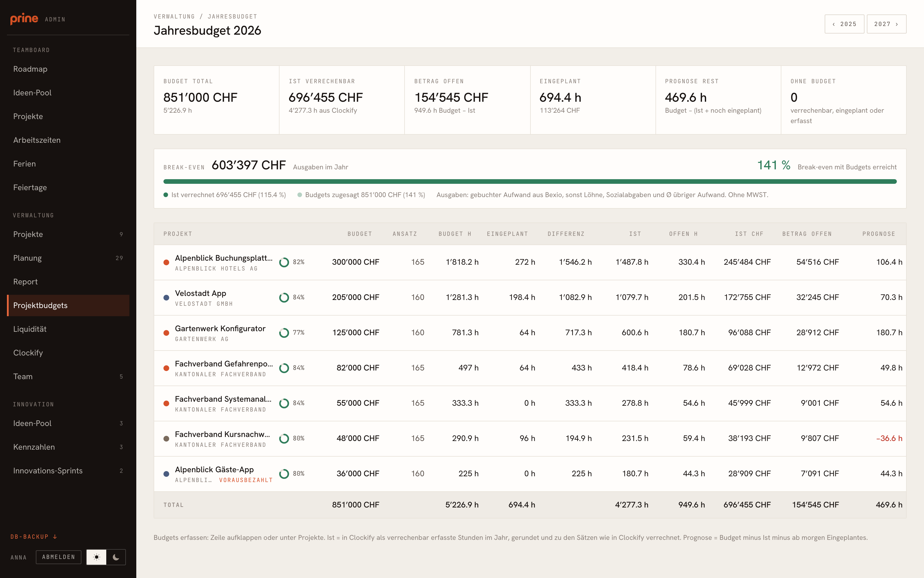This screenshot has height=578, width=924.
Task: Click the red status dot of Alpenblick Buchungsplattform
Action: coord(166,262)
